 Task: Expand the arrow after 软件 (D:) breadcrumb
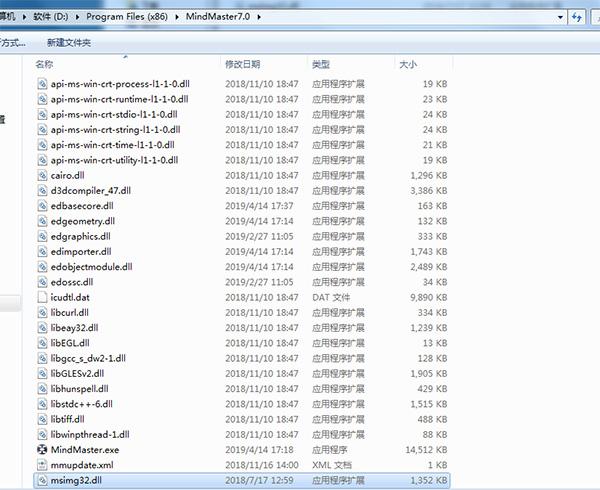click(x=77, y=17)
